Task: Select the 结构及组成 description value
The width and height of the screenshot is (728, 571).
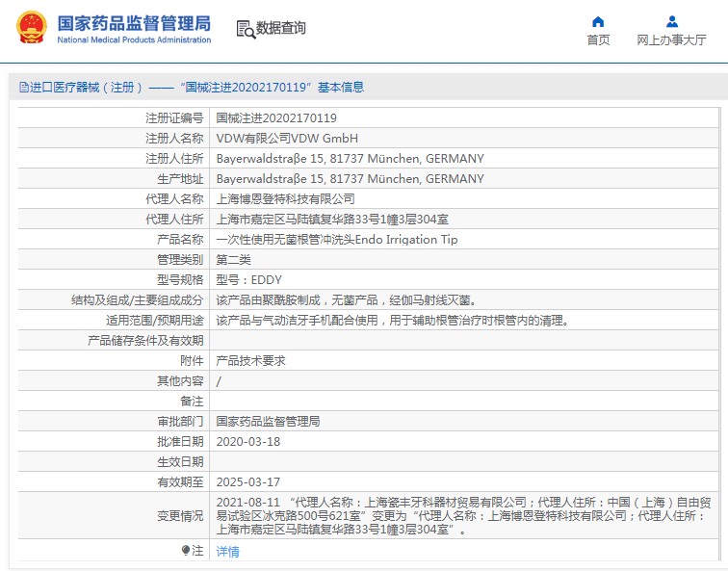Action: click(347, 299)
